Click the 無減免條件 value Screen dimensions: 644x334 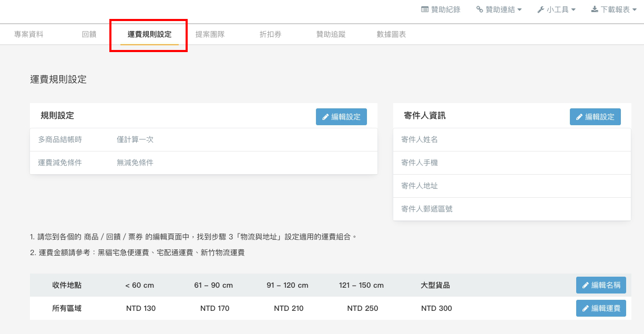pyautogui.click(x=135, y=163)
